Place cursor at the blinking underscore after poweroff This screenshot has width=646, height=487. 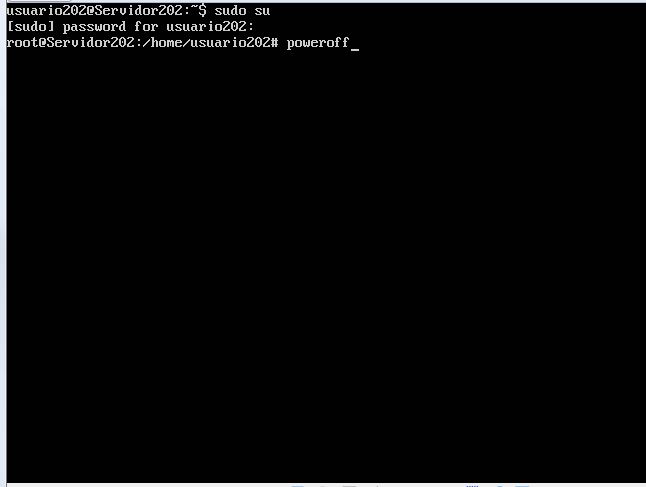point(355,49)
